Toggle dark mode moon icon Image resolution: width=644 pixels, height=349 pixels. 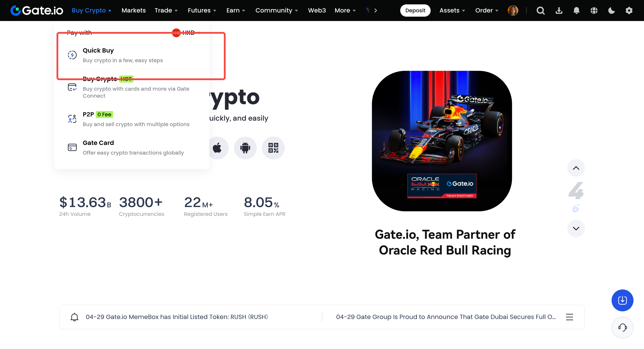tap(611, 11)
